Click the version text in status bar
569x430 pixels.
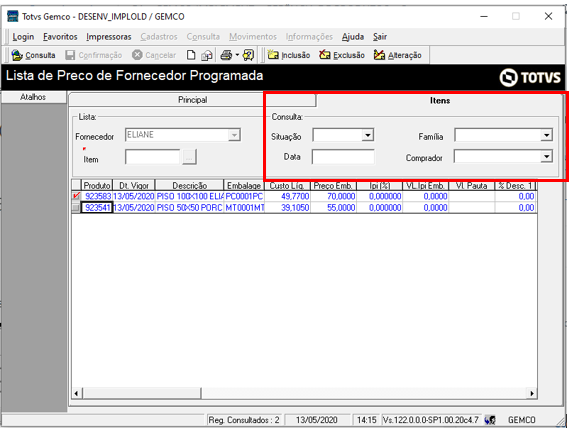[x=431, y=420]
